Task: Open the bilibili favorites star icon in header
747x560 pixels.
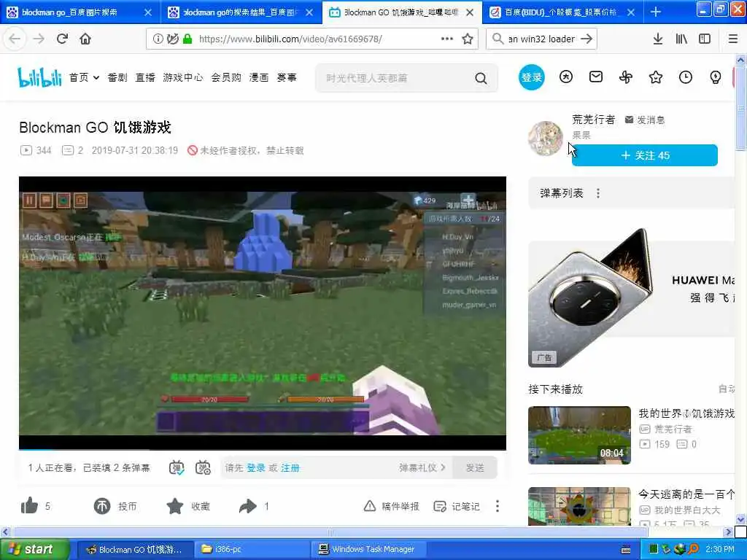Action: coord(656,77)
